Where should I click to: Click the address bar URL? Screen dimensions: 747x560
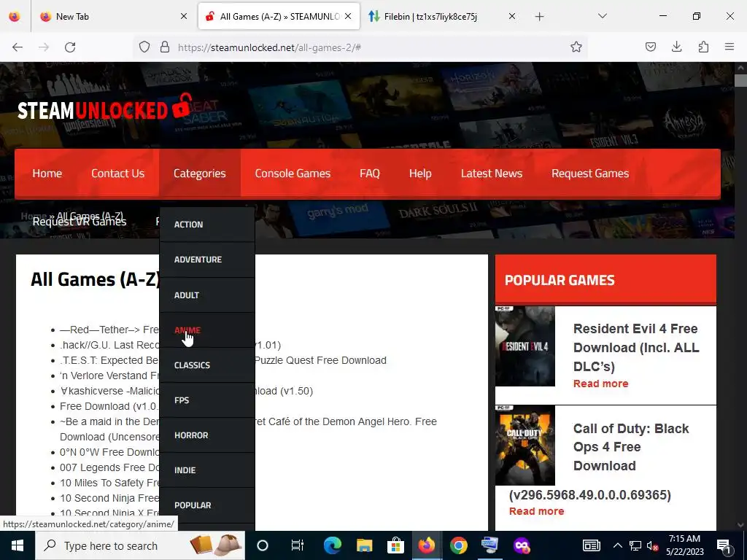[269, 47]
